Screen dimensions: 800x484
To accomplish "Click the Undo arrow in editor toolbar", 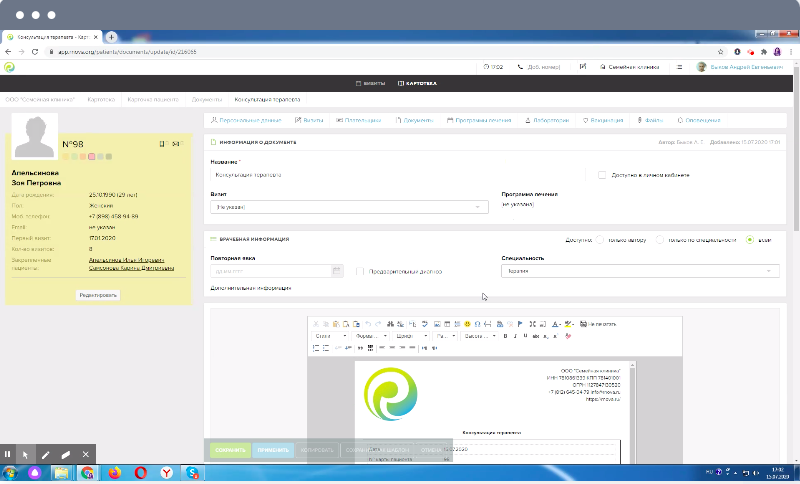I will tap(368, 324).
